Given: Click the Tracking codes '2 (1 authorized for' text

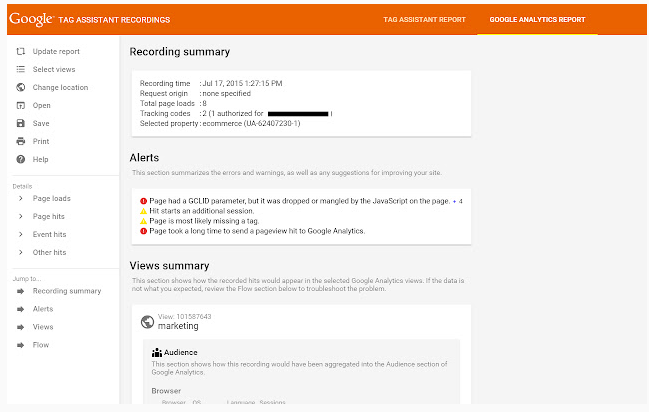Looking at the screenshot, I should click(233, 113).
